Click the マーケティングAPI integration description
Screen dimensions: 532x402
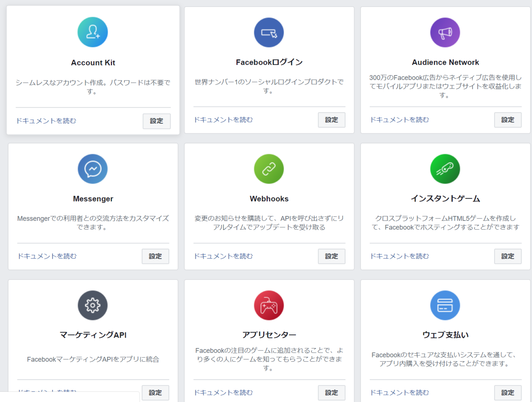93,359
